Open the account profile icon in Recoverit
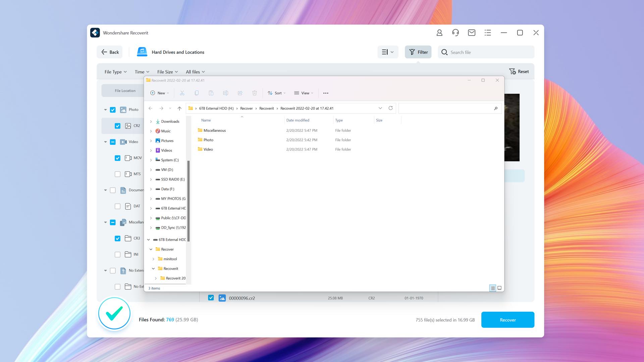 tap(439, 33)
